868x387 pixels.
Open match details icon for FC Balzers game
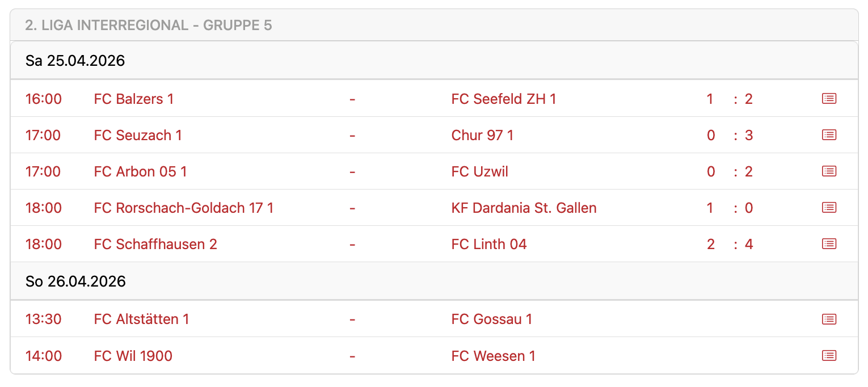[x=829, y=99]
